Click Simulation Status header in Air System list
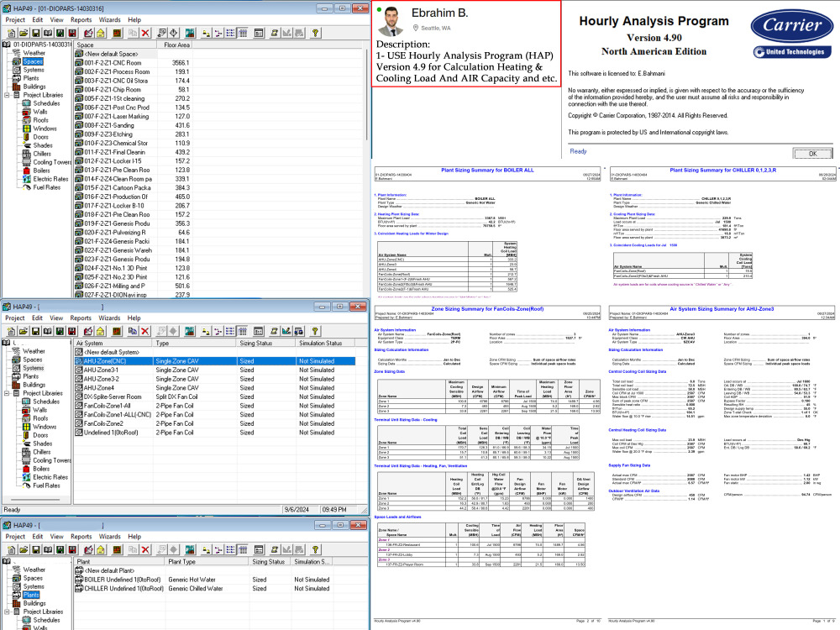This screenshot has height=630, width=840. (x=325, y=343)
